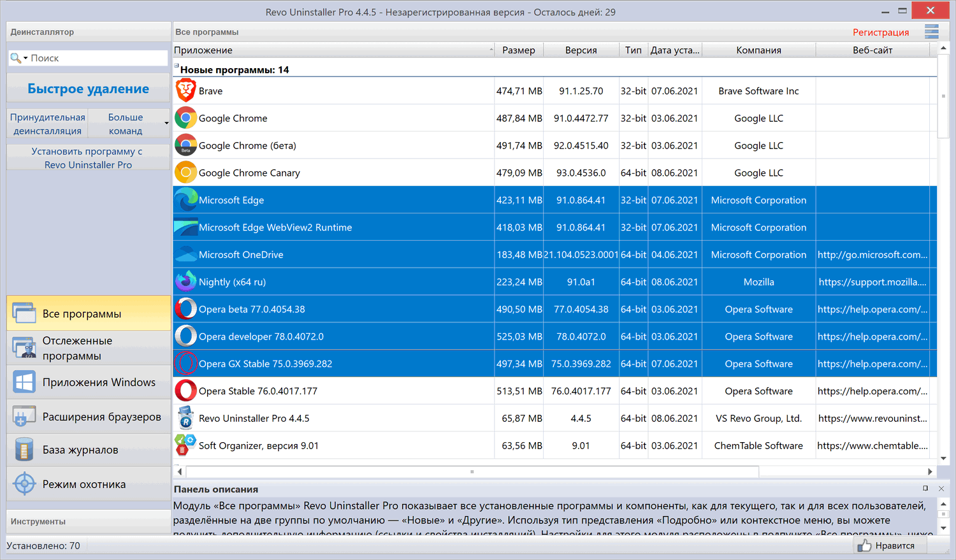Screen dimensions: 956x560
Task: Click Brave Software Inc company cell
Action: (x=758, y=91)
